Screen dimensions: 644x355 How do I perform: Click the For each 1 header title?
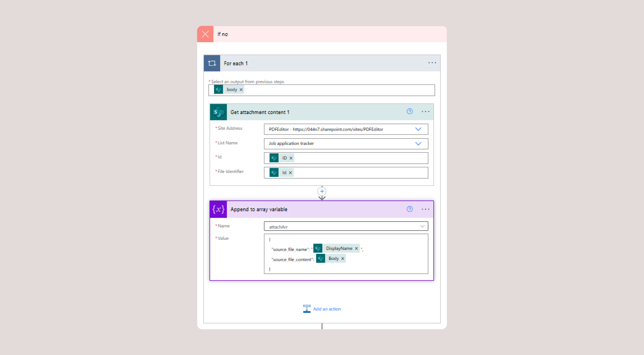pyautogui.click(x=236, y=63)
